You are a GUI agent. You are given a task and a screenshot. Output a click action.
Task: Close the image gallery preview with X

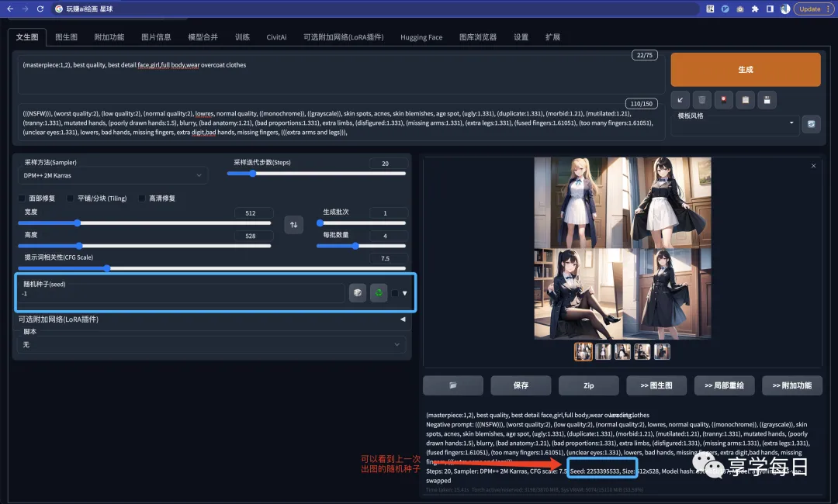[x=813, y=166]
